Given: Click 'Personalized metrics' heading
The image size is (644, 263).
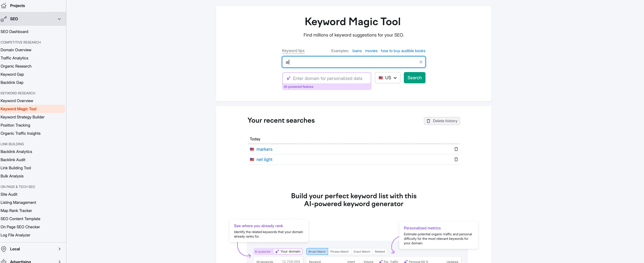Looking at the screenshot, I should pos(422,228).
